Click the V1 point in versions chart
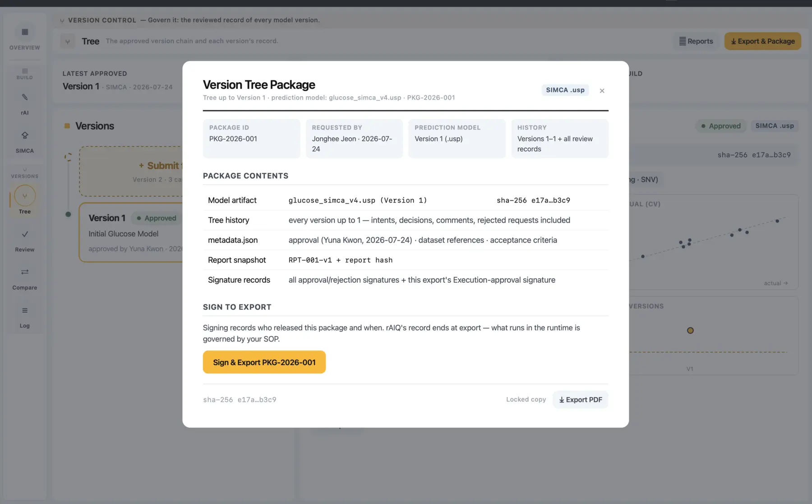The width and height of the screenshot is (812, 504). (690, 331)
